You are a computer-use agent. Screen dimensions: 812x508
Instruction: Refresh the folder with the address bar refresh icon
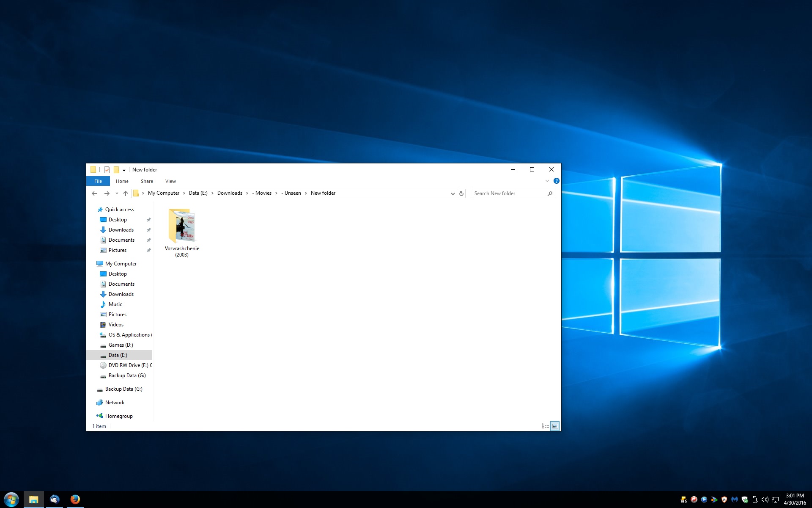461,193
